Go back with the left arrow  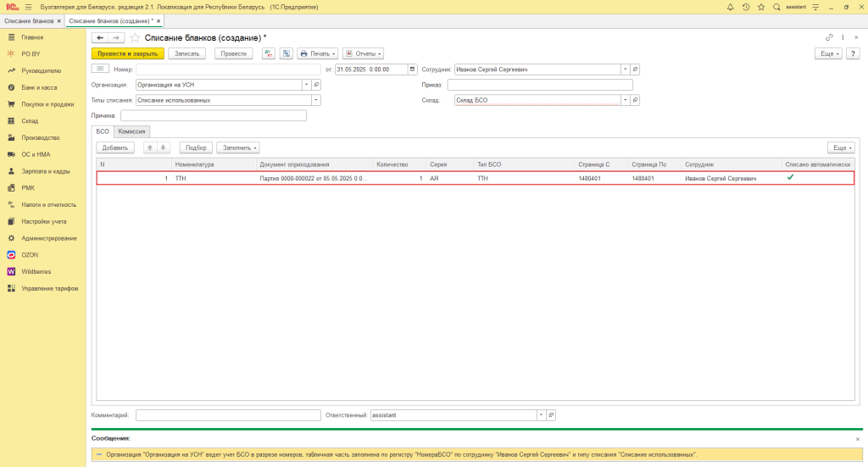tap(100, 37)
